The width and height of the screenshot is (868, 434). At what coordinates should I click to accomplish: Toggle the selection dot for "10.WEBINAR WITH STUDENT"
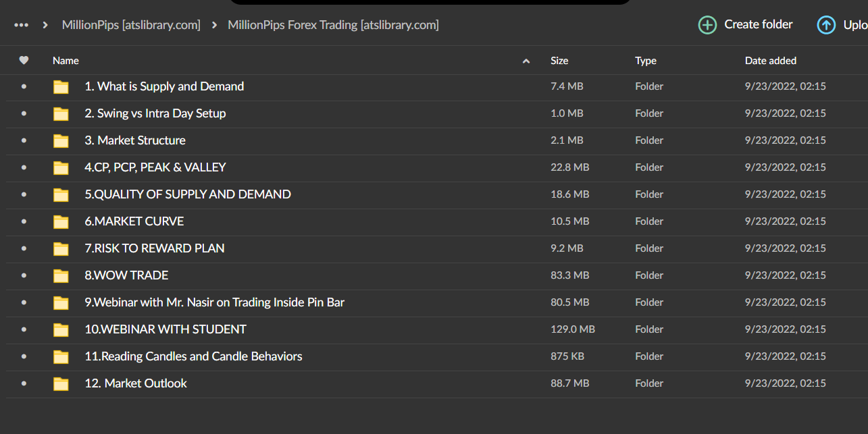24,329
